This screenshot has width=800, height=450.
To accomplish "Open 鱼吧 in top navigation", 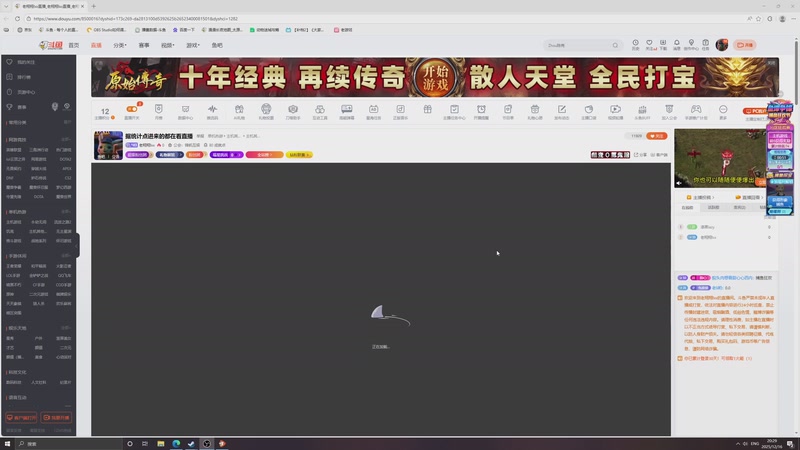I will click(217, 45).
